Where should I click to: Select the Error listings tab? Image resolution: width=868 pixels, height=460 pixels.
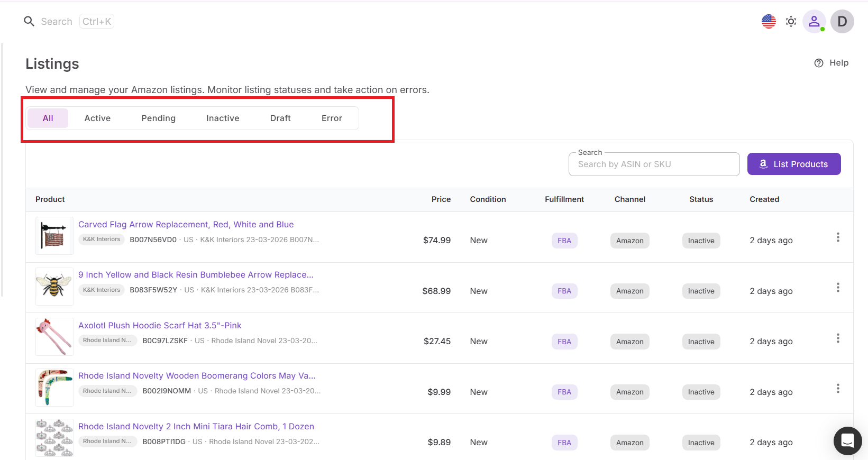pos(332,118)
